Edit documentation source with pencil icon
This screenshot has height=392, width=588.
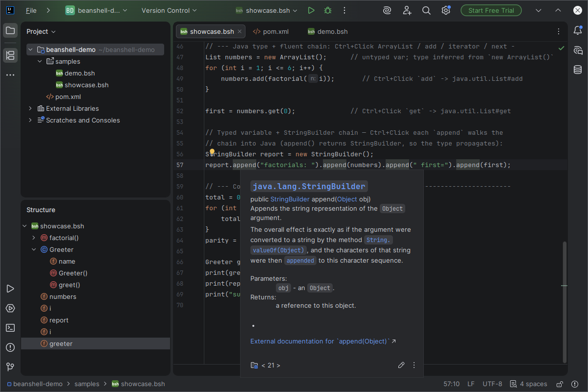coord(401,365)
